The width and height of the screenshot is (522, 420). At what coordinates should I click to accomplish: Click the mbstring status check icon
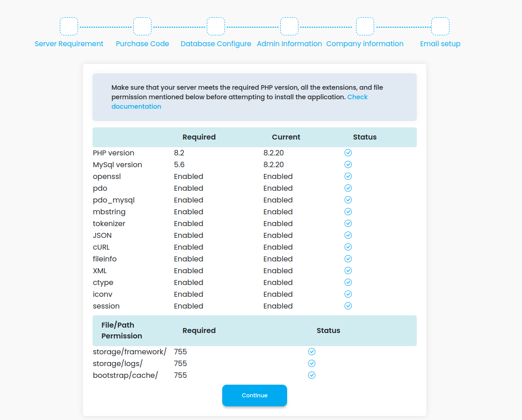tap(348, 212)
